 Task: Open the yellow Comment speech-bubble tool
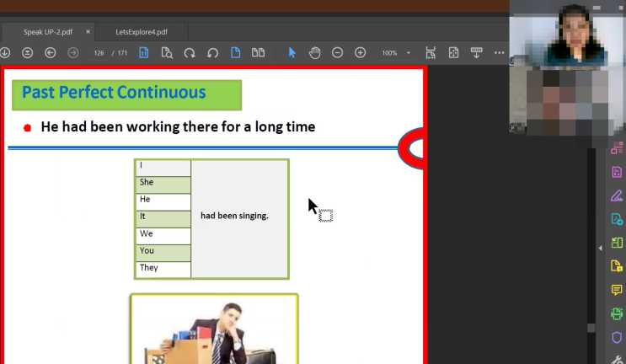tap(617, 290)
